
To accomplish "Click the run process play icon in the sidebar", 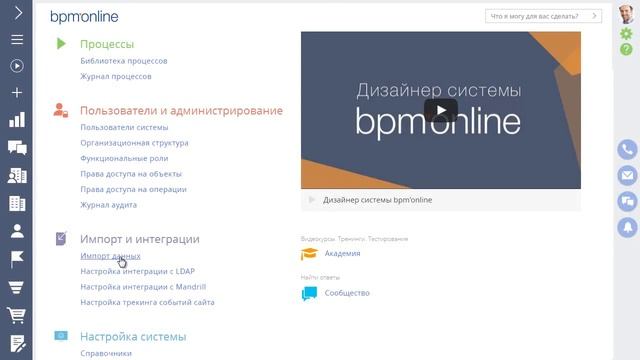I will pyautogui.click(x=17, y=66).
